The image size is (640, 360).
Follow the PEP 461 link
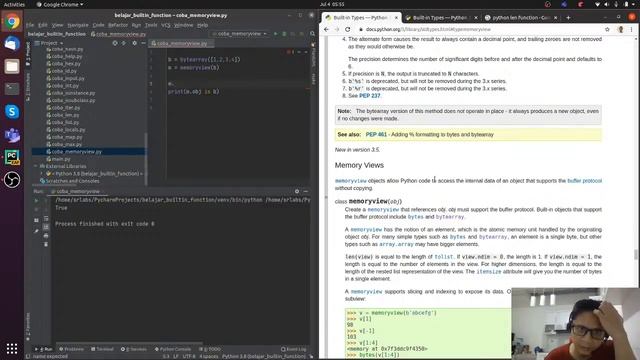pyautogui.click(x=376, y=134)
